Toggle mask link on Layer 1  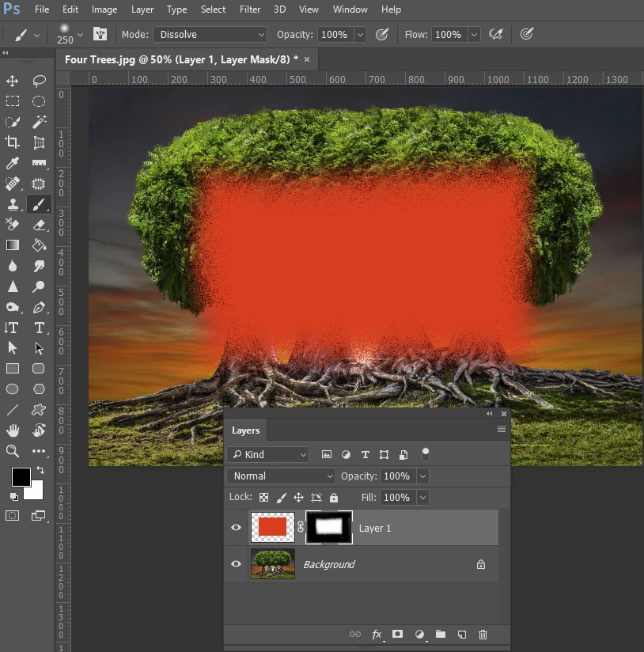click(301, 527)
